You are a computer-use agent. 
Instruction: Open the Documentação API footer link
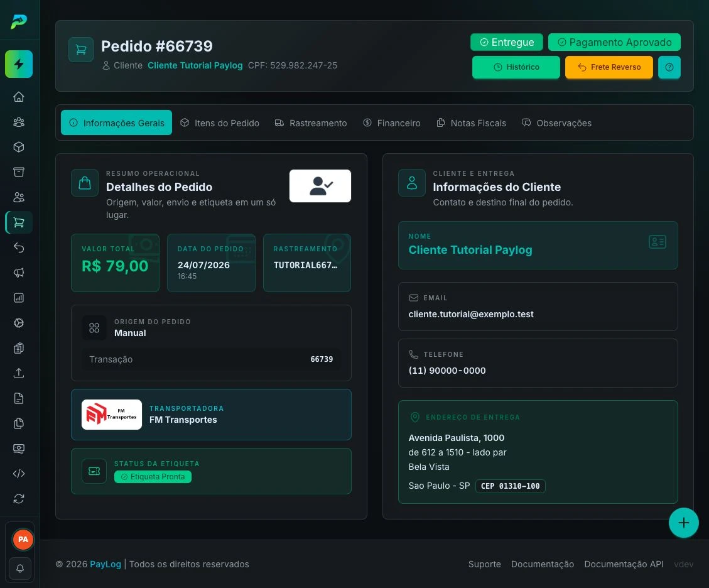click(x=624, y=564)
